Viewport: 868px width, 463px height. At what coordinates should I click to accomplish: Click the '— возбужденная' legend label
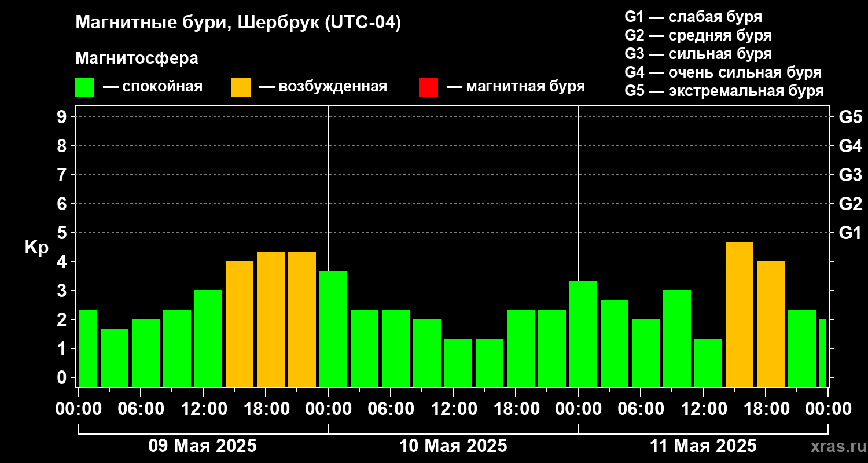[323, 87]
